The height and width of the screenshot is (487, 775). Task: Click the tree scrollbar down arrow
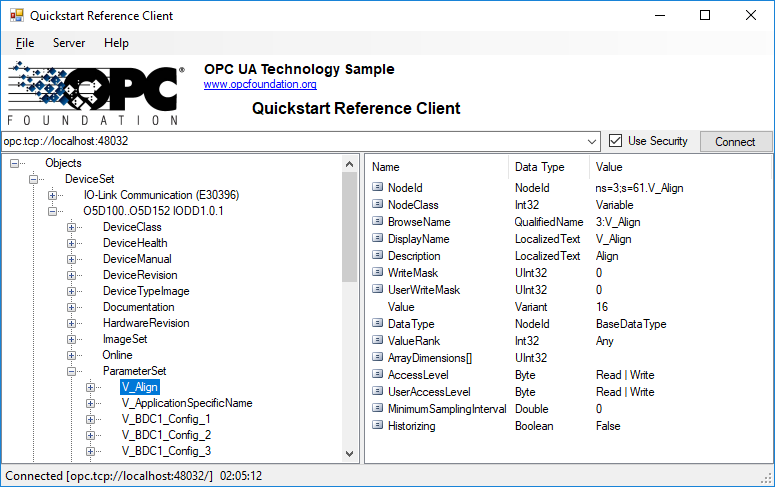point(349,453)
